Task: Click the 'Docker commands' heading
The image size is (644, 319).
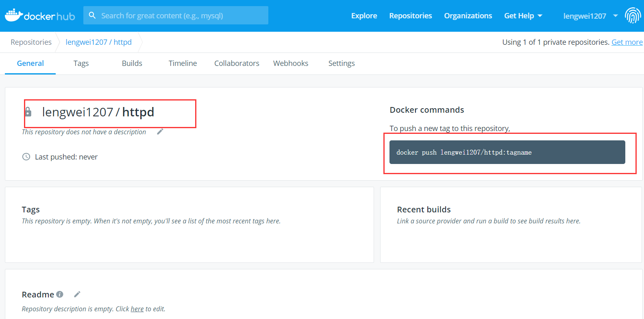Action: click(427, 110)
